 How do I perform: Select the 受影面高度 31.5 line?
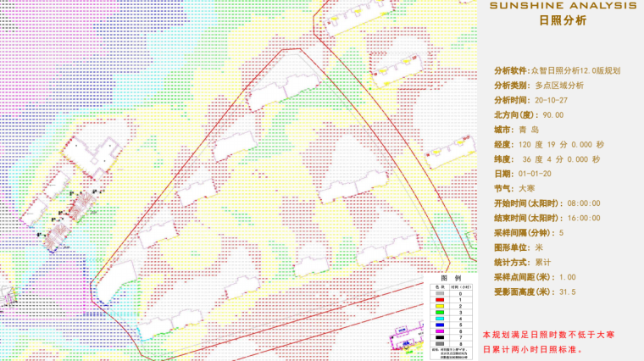coord(535,292)
